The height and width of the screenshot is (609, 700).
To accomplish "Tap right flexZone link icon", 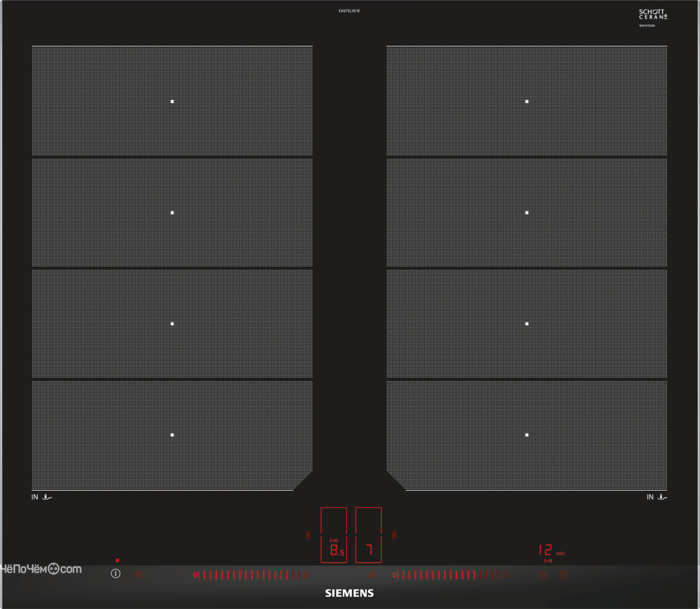I will click(x=394, y=535).
